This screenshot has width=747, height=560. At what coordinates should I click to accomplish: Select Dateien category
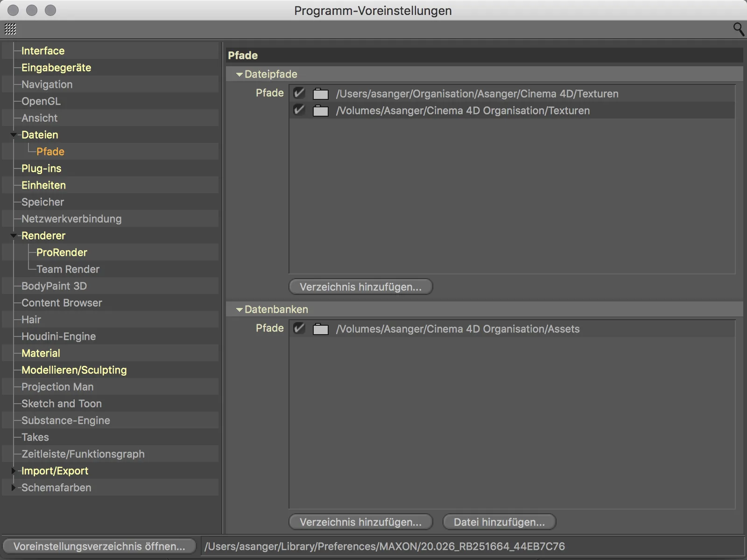pyautogui.click(x=40, y=135)
